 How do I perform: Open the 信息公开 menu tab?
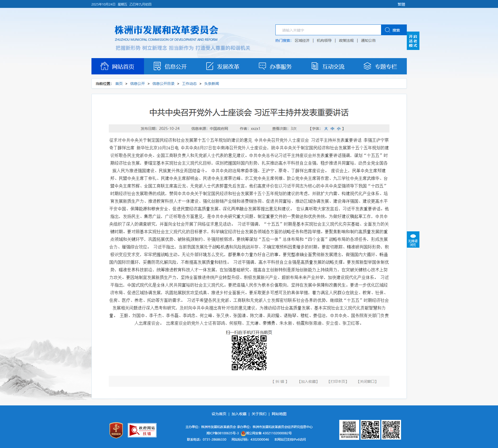pos(176,67)
